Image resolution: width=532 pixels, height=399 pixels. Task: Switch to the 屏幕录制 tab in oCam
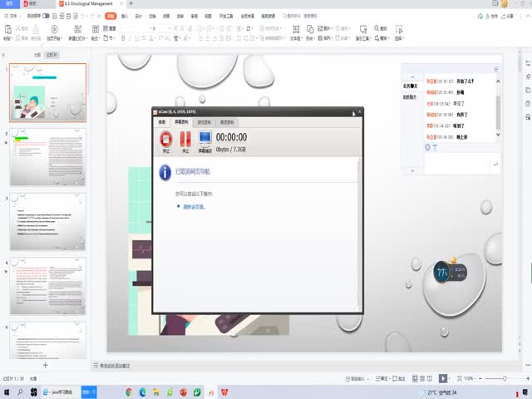[x=181, y=121]
